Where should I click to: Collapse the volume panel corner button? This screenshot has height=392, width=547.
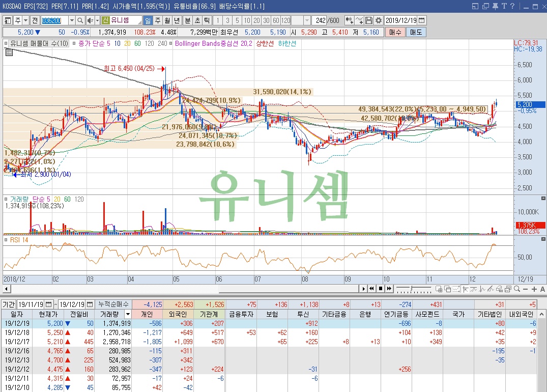click(543, 198)
